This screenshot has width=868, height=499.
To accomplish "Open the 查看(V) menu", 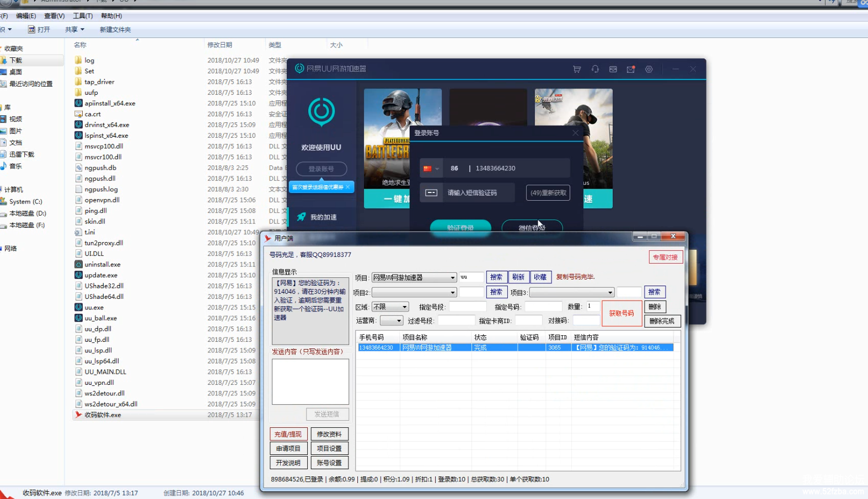I will coord(55,16).
